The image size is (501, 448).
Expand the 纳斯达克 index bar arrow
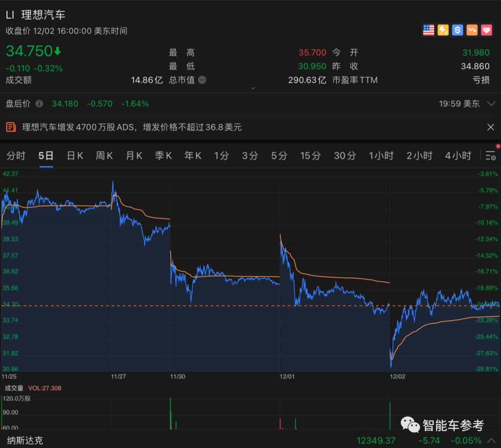[491, 441]
